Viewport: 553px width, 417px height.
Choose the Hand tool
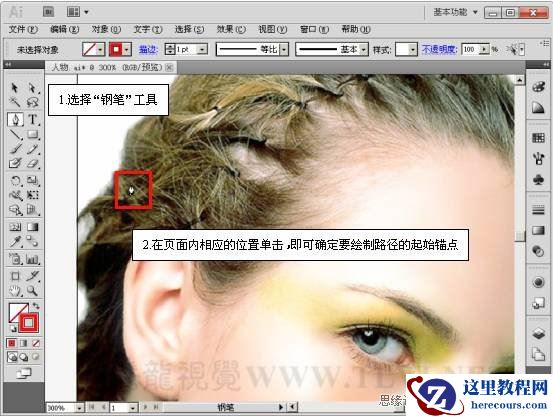click(x=15, y=291)
